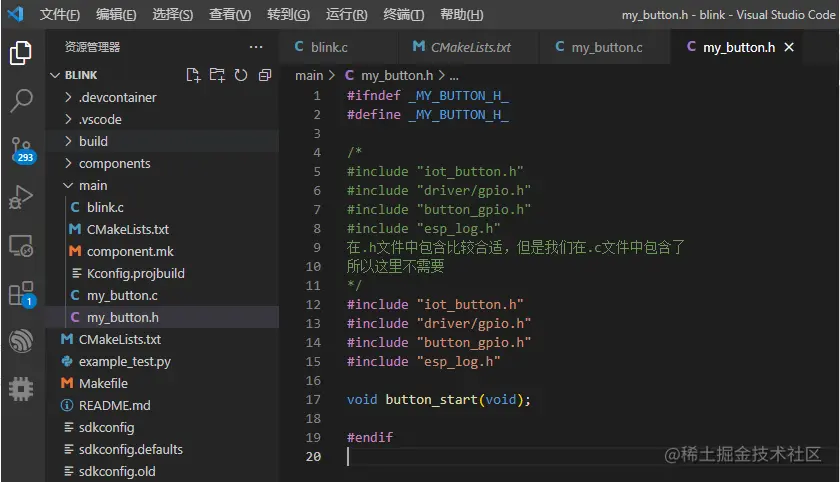Open my_button.c in explorer tree
The height and width of the screenshot is (482, 840).
pos(162,295)
